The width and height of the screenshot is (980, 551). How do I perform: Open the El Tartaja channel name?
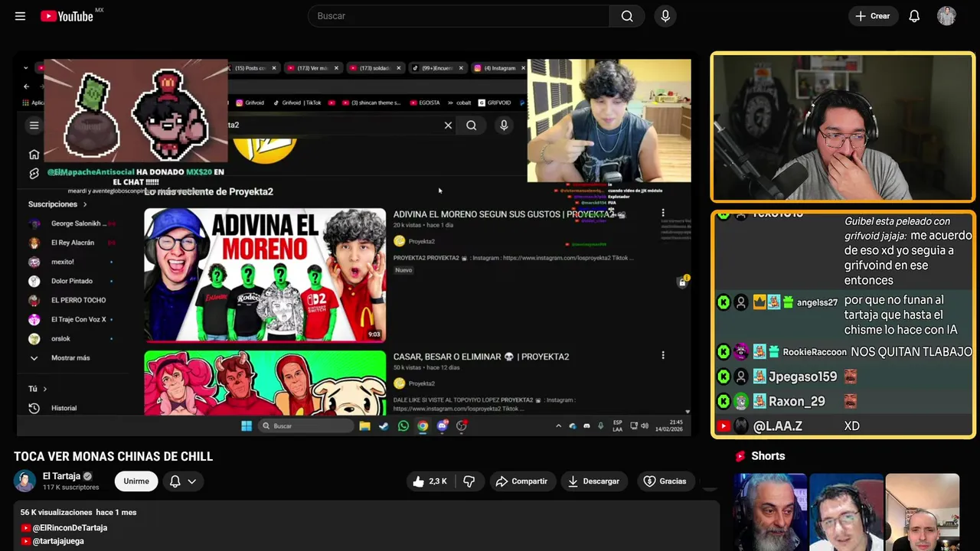point(61,476)
